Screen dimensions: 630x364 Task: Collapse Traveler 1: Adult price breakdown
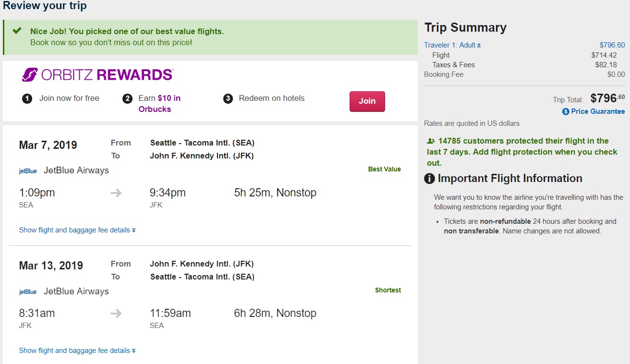click(452, 45)
